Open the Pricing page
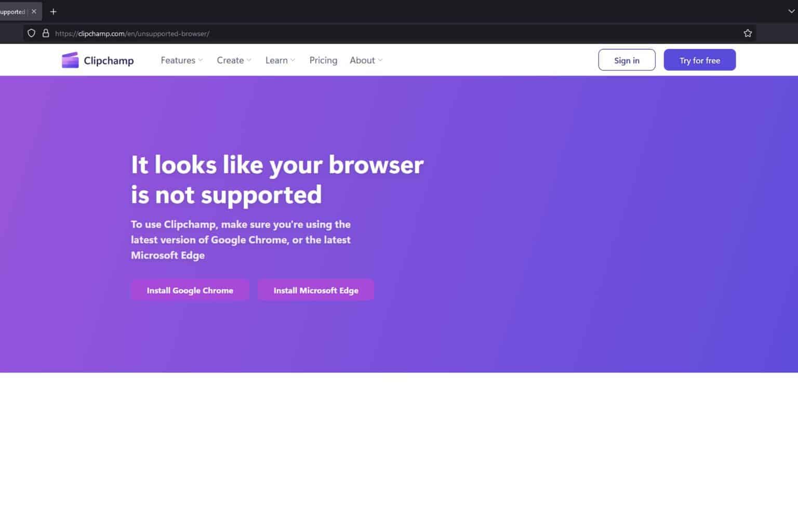Image resolution: width=798 pixels, height=532 pixels. [x=323, y=60]
